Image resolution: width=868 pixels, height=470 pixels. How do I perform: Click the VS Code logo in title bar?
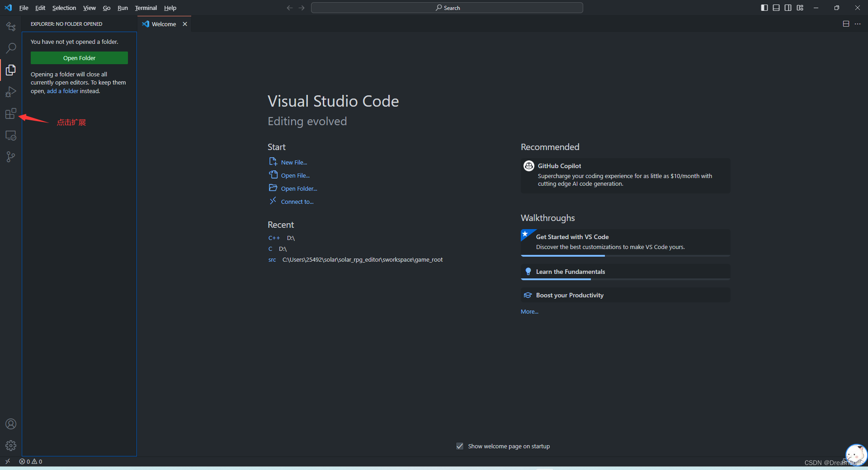(x=8, y=8)
